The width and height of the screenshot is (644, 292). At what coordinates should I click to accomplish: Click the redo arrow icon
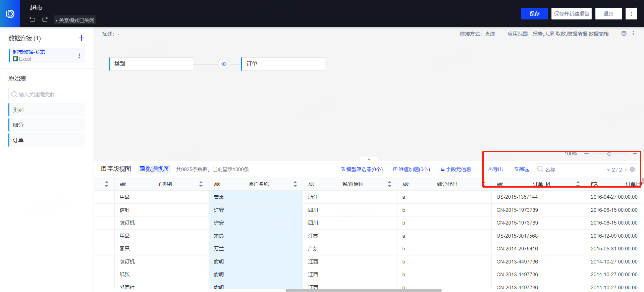(45, 19)
